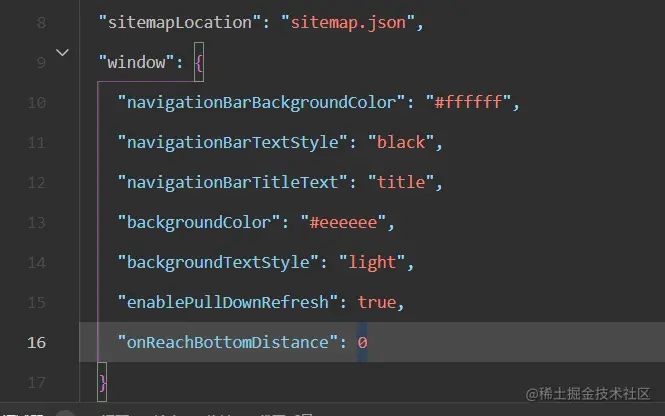This screenshot has height=416, width=665.
Task: Click the closing brace on line 17
Action: 102,382
